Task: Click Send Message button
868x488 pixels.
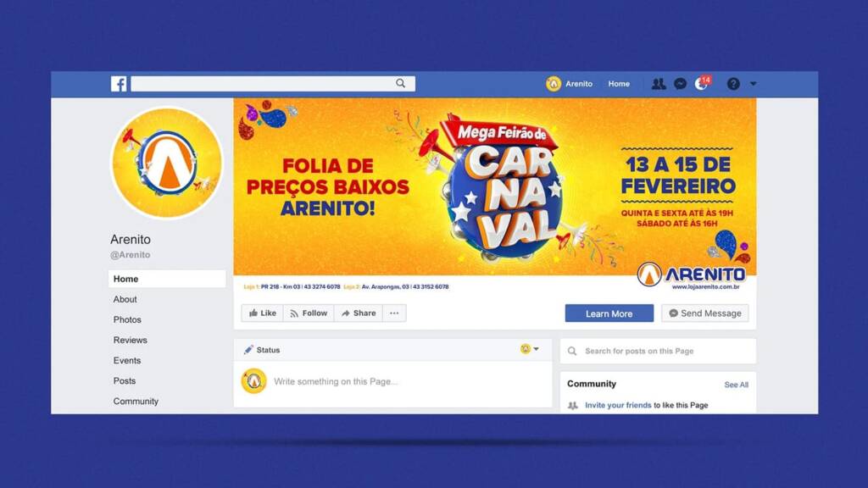Action: point(704,313)
